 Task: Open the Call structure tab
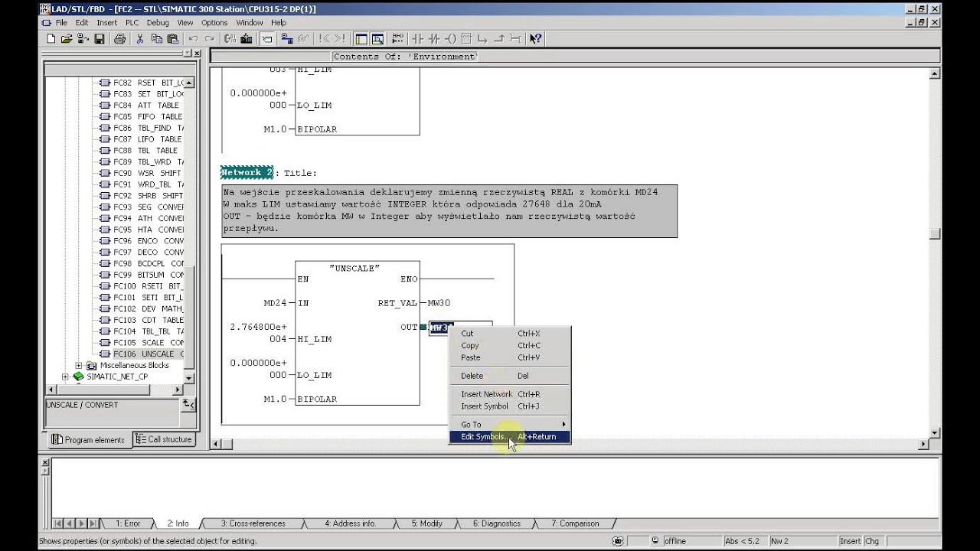click(165, 439)
